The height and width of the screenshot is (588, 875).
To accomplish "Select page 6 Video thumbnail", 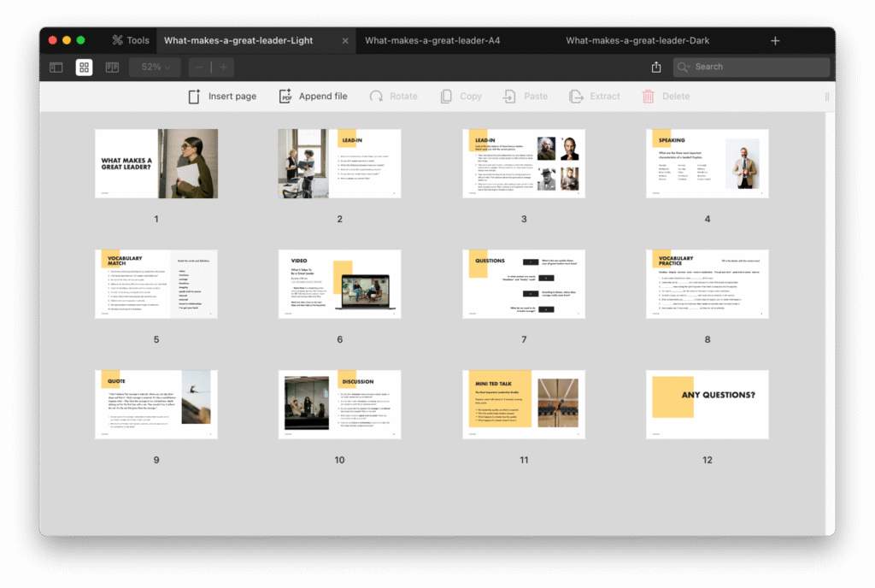I will click(339, 285).
